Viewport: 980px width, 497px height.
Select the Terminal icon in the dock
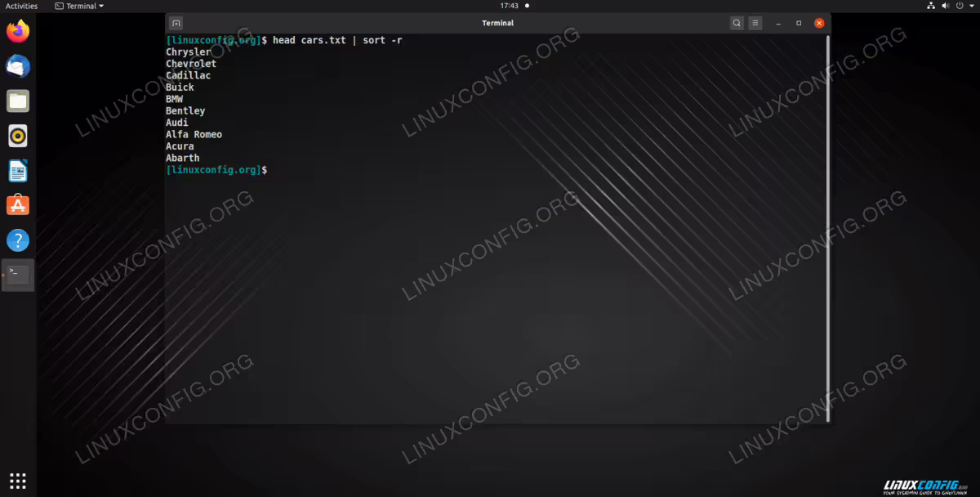(x=18, y=275)
